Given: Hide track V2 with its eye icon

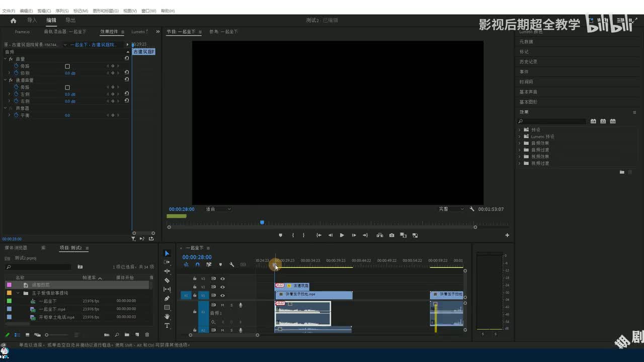Looking at the screenshot, I should tap(222, 287).
